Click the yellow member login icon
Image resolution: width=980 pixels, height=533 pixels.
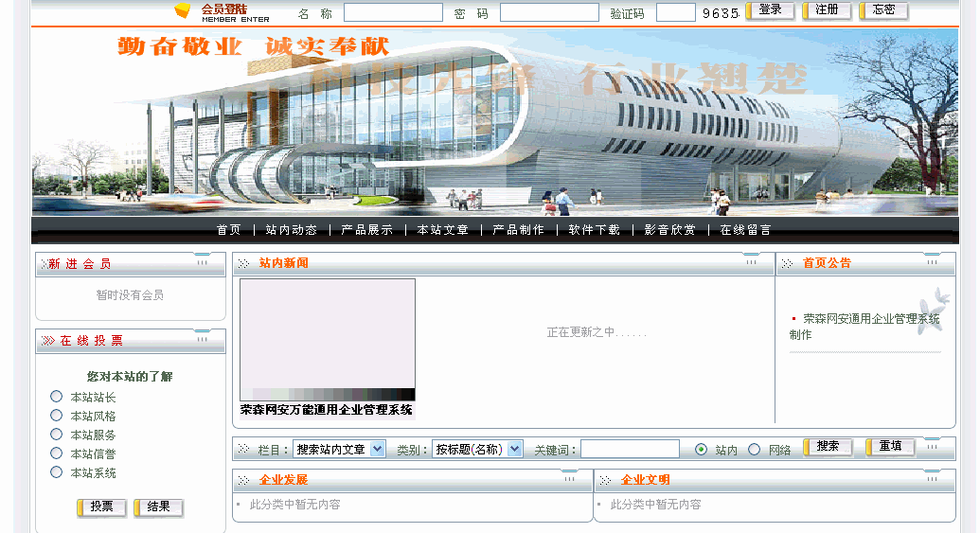pos(183,11)
